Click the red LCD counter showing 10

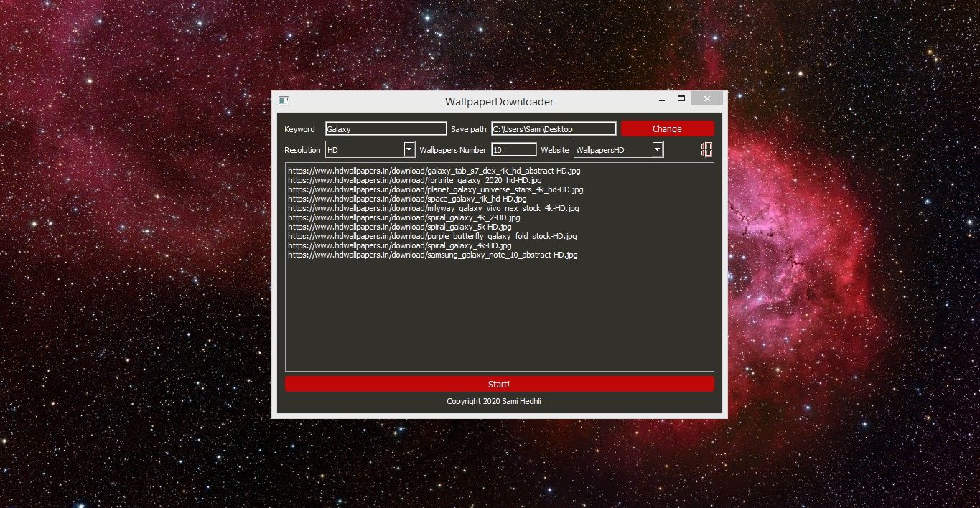tap(707, 149)
